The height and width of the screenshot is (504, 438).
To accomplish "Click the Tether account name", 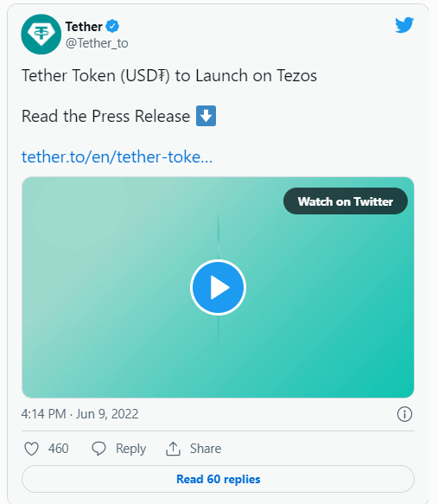I will coord(84,26).
